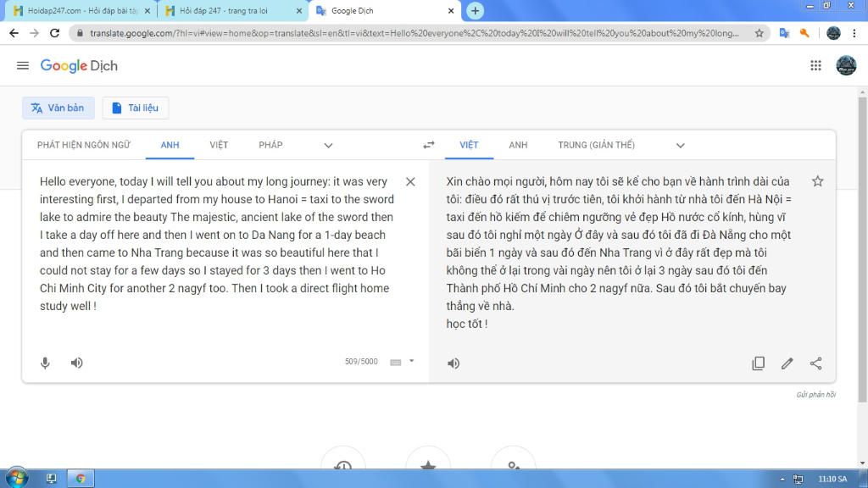Listen to the Vietnamese translation

coord(453,363)
